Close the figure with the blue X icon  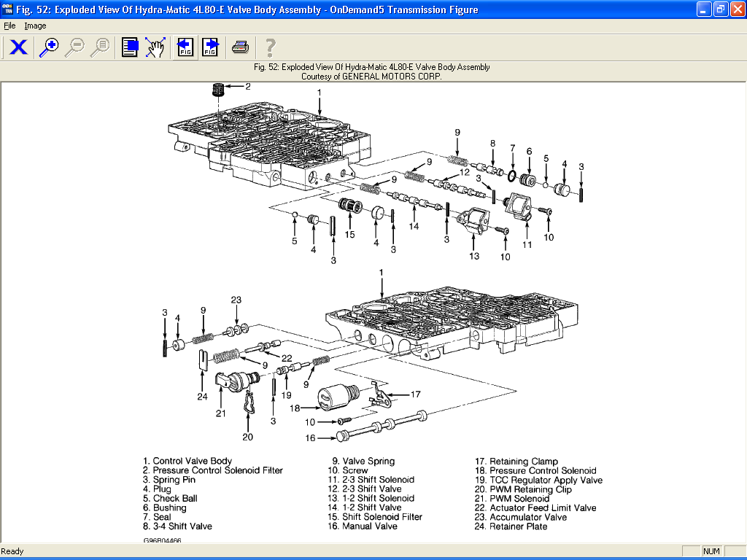(x=18, y=47)
